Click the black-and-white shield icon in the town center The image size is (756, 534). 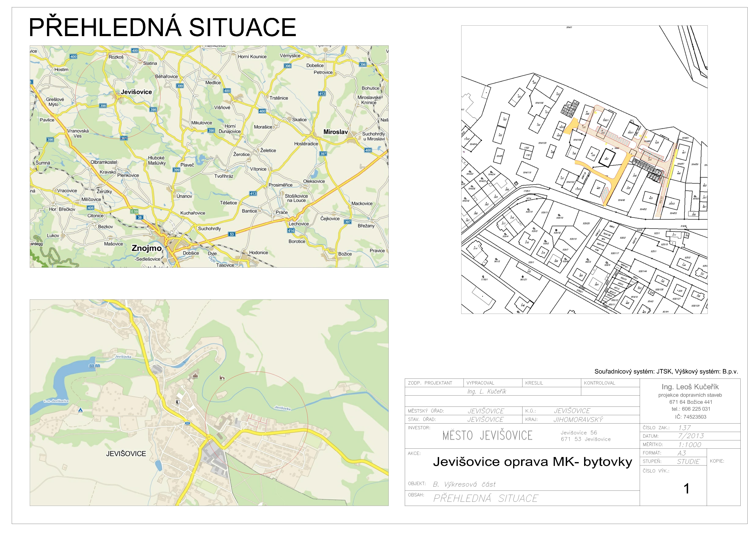(178, 402)
